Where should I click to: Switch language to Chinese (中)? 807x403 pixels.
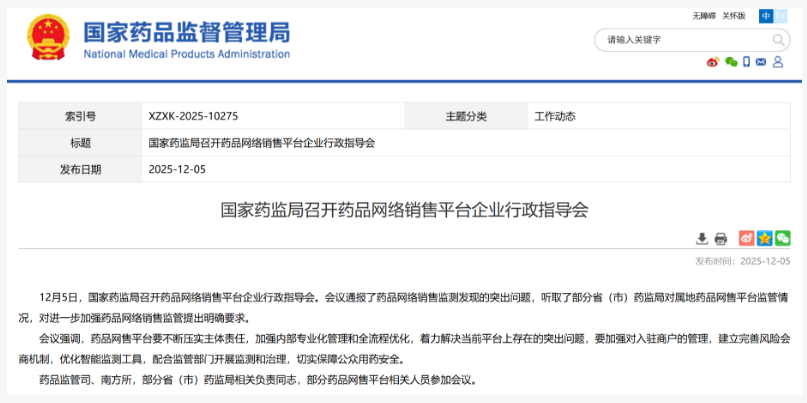coord(765,16)
